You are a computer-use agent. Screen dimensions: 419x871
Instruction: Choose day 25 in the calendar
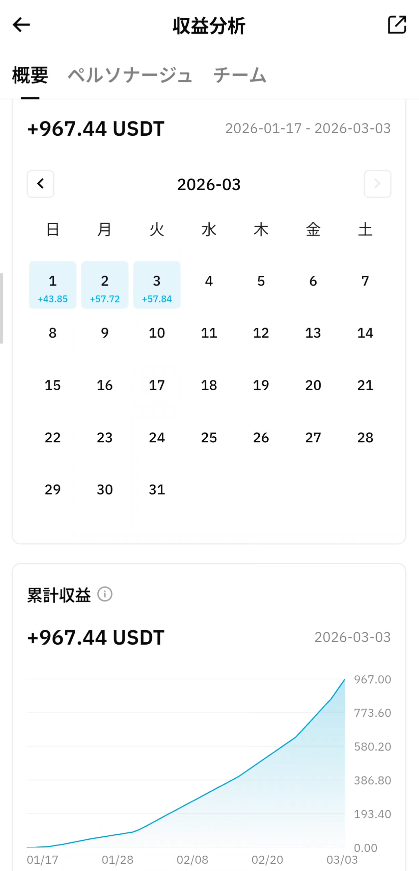pyautogui.click(x=209, y=438)
